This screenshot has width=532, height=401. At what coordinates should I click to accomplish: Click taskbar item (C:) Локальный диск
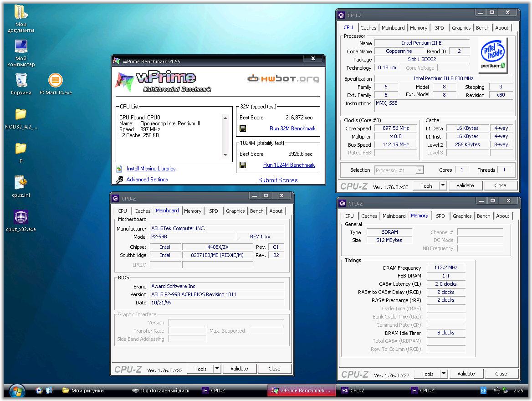pyautogui.click(x=161, y=391)
